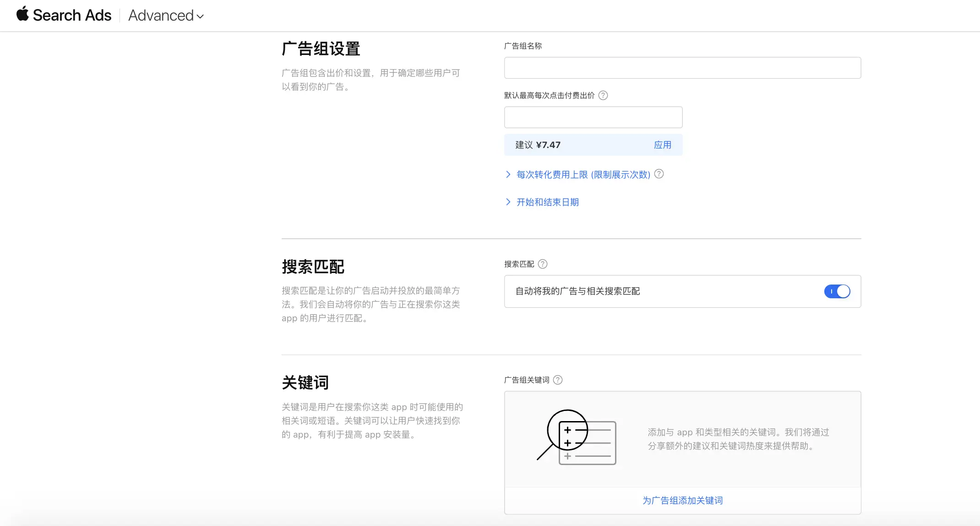Screen dimensions: 980x526
Task: Click chevron arrow before 每次转化费用上限
Action: tap(508, 175)
